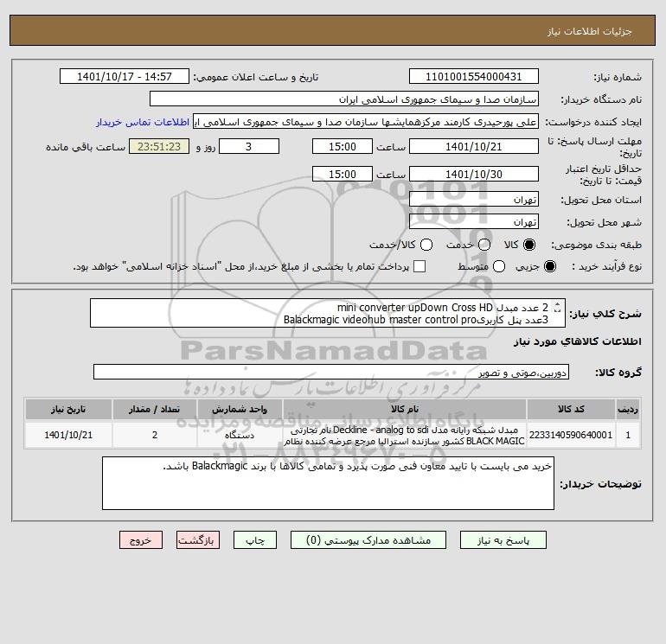Click the چاپ print button
The width and height of the screenshot is (666, 644).
point(255,540)
